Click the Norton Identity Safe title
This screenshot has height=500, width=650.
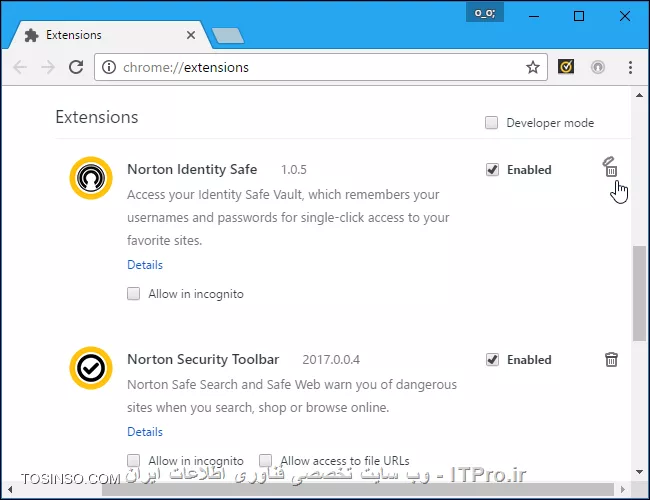192,169
